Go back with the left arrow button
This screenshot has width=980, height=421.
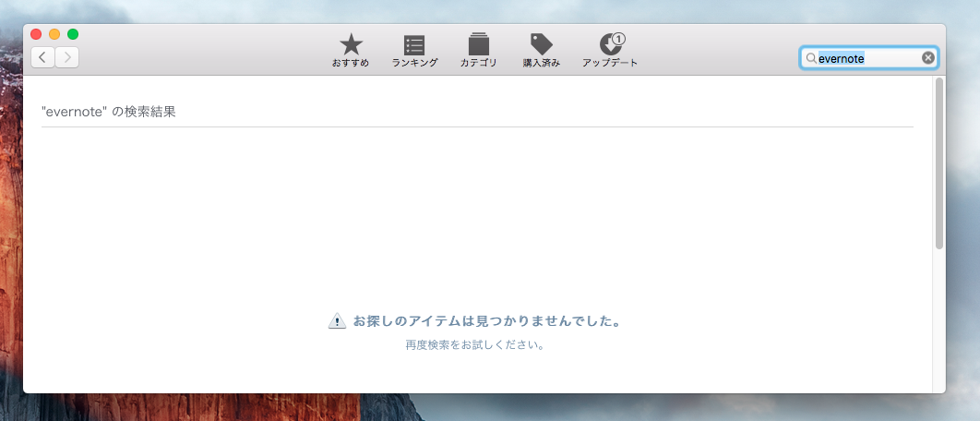coord(42,57)
